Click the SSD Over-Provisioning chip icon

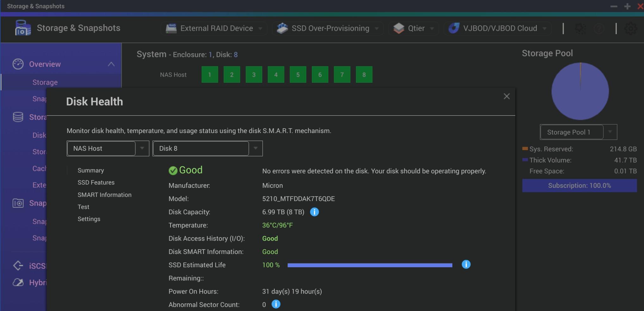point(282,28)
